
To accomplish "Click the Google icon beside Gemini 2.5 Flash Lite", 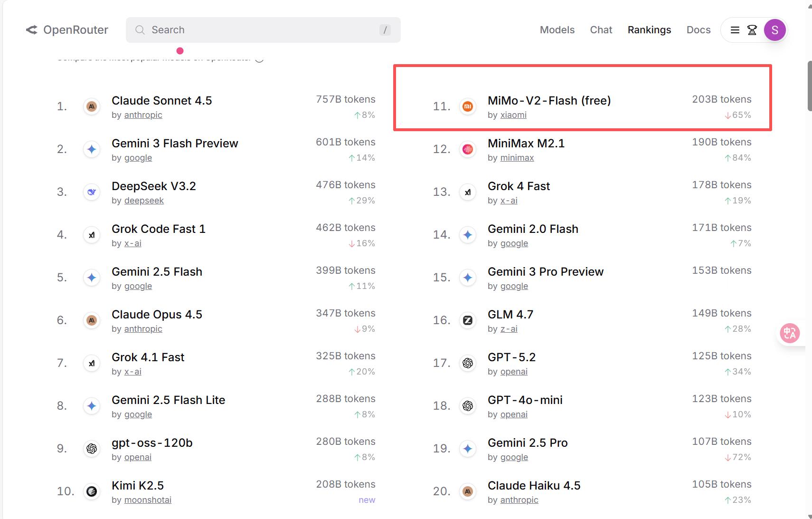I will (92, 406).
